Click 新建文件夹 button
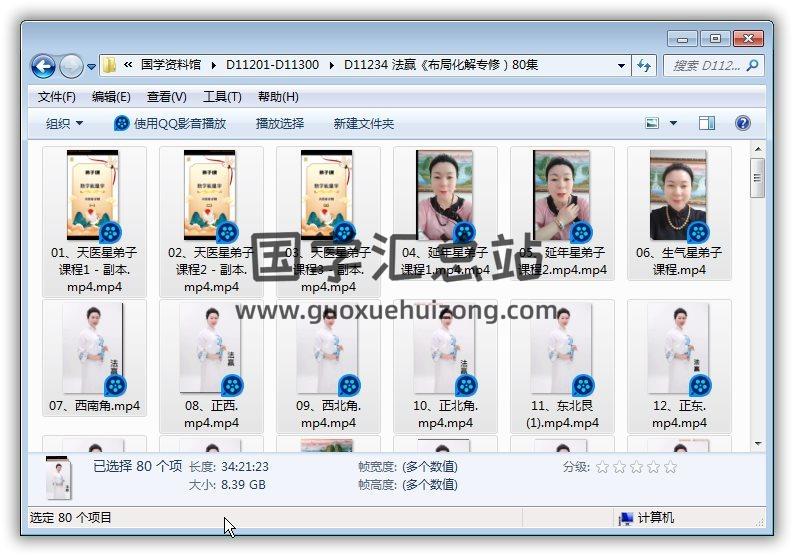The width and height of the screenshot is (794, 556). (364, 123)
